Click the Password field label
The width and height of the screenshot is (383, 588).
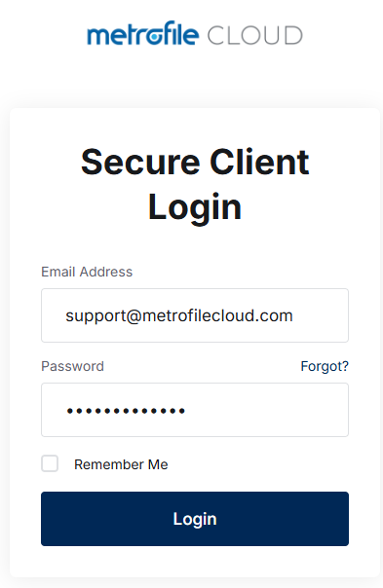tap(72, 366)
